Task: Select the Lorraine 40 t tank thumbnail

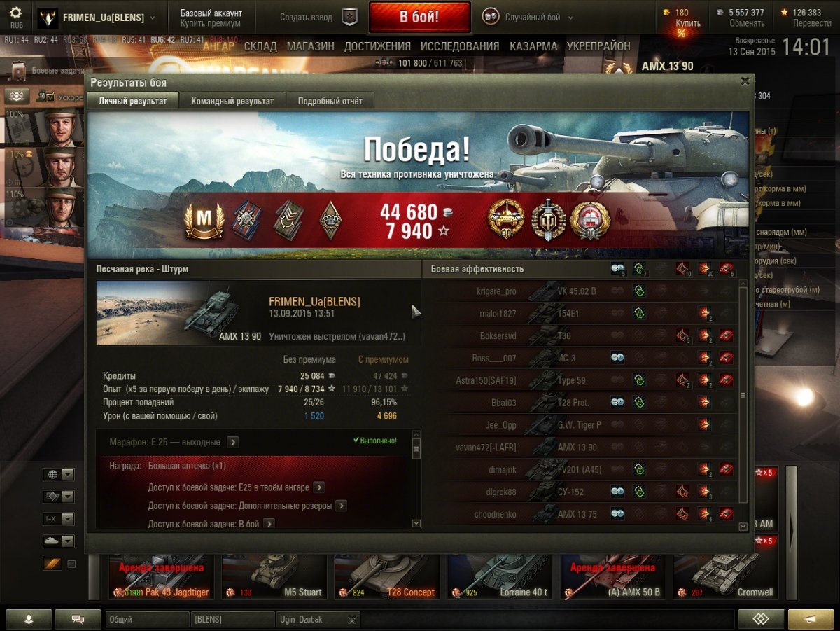Action: (x=500, y=578)
